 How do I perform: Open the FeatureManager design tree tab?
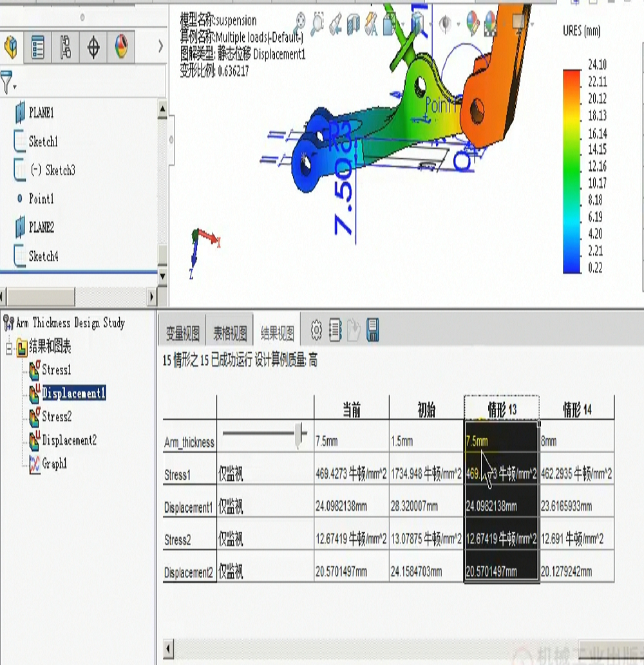coord(12,47)
